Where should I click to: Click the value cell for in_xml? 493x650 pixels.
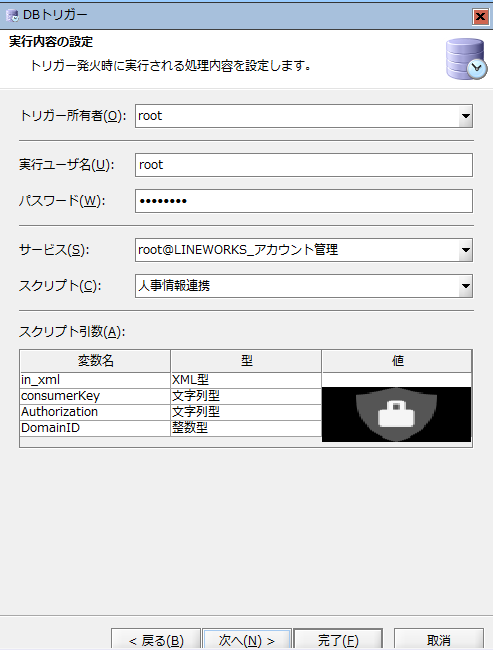pyautogui.click(x=396, y=380)
